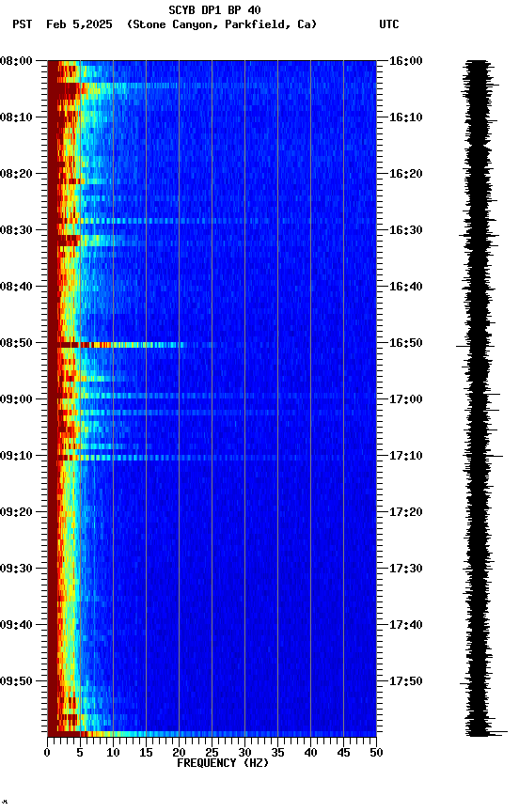This screenshot has width=519, height=812.
Task: Click the bright seismic event streak near 08:50
Action: coord(121,345)
